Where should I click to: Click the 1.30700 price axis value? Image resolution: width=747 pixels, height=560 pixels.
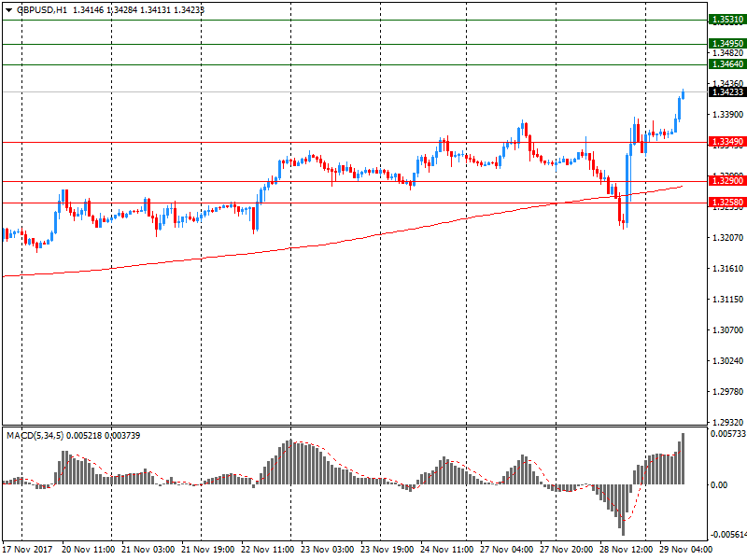coord(727,330)
